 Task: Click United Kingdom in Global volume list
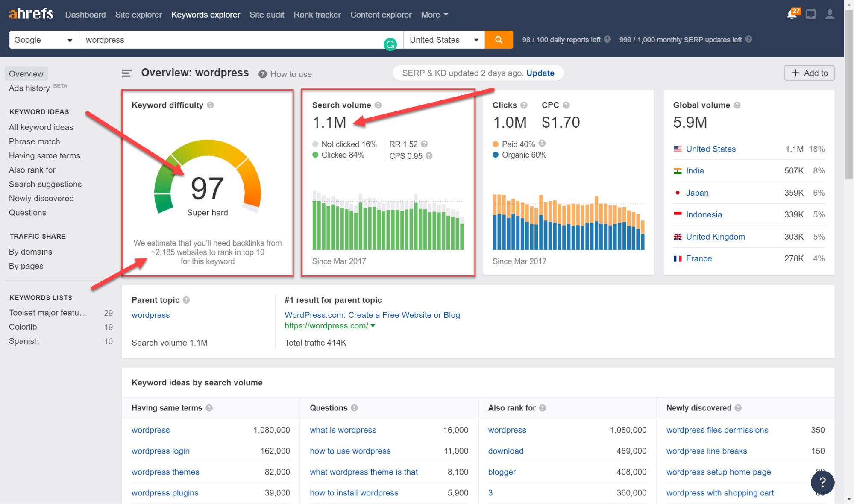(715, 237)
